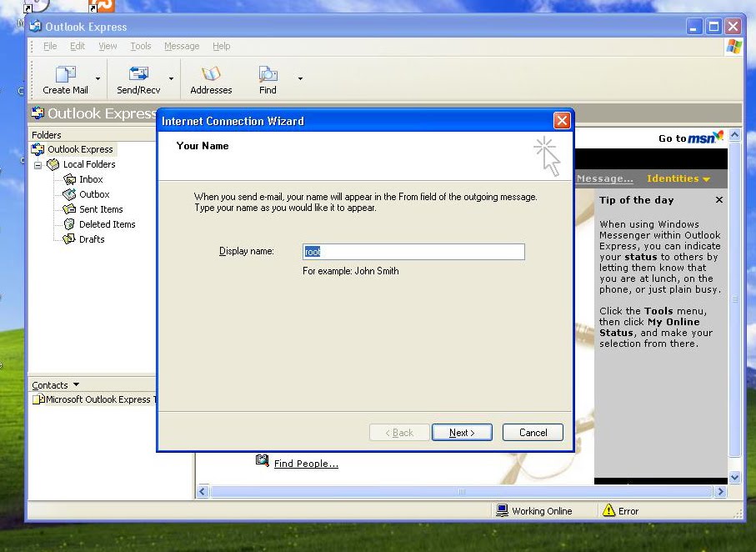Select the Local Folders icon
Screen dimensions: 756x552
(x=53, y=164)
